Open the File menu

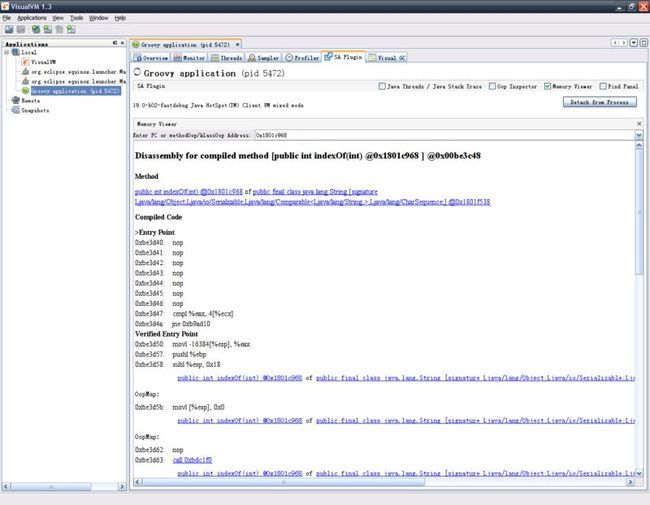7,18
